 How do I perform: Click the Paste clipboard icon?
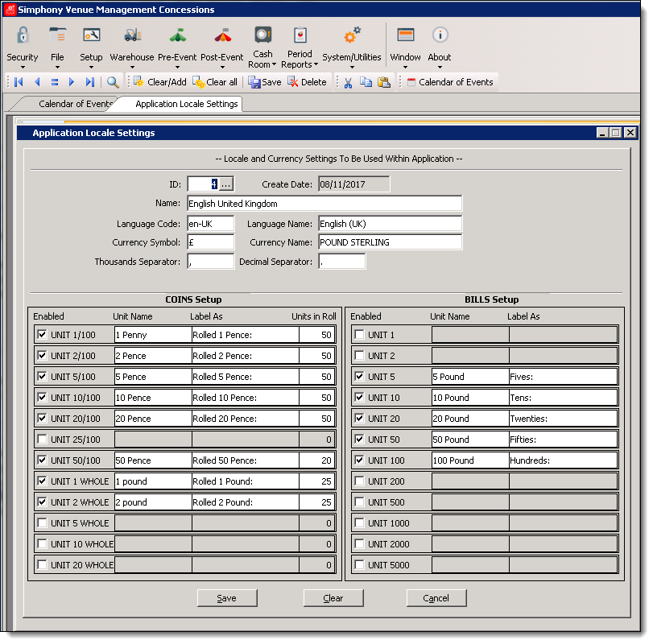coord(384,82)
